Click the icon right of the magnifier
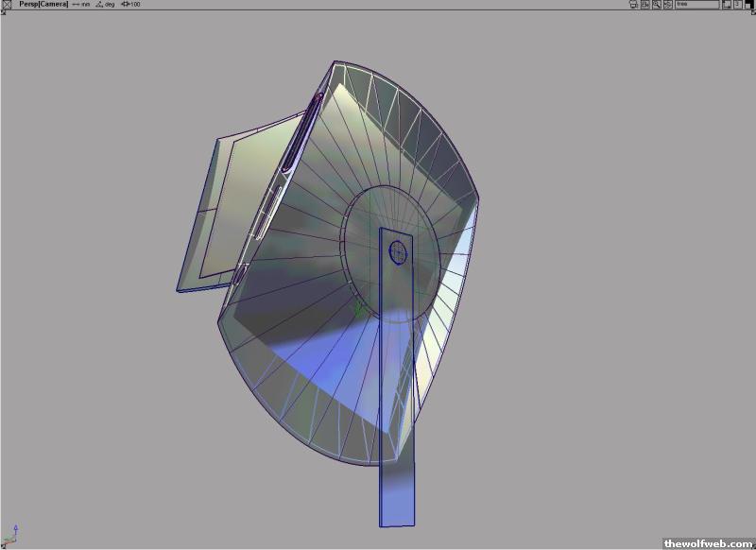756x550 pixels. click(667, 5)
